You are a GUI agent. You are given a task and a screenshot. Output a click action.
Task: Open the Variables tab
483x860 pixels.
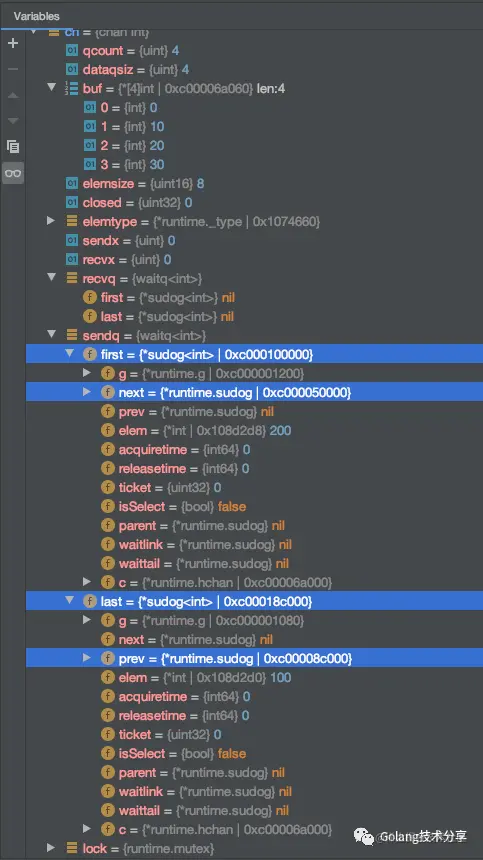[x=37, y=16]
